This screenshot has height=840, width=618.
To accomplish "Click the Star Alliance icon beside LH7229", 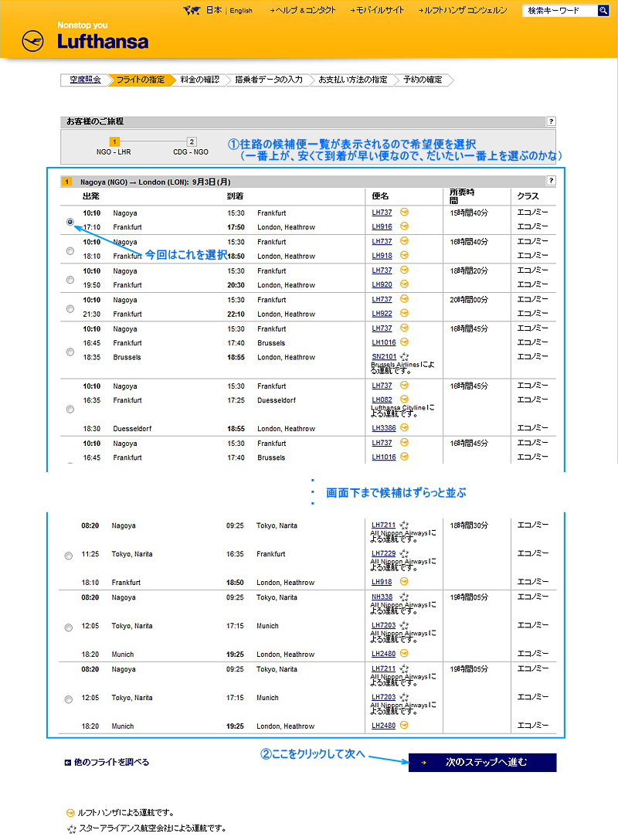I will coord(404,553).
